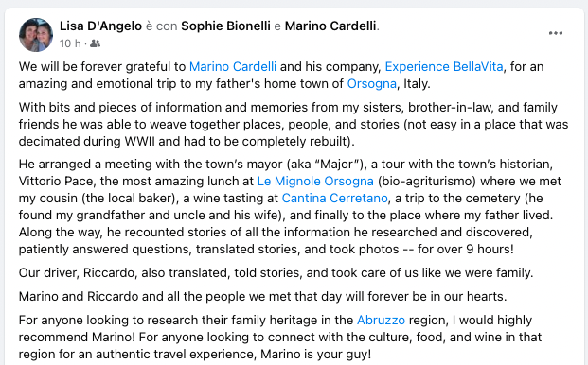Click the 'forever be in our hearts' line
This screenshot has height=365, width=588.
coord(262,297)
